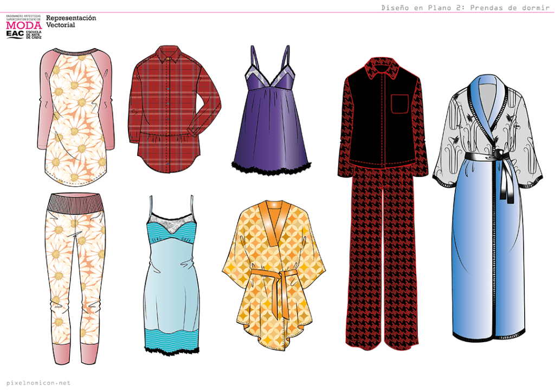The height and width of the screenshot is (392, 555).
Task: Select the daisy print leggings
Action: point(75,271)
